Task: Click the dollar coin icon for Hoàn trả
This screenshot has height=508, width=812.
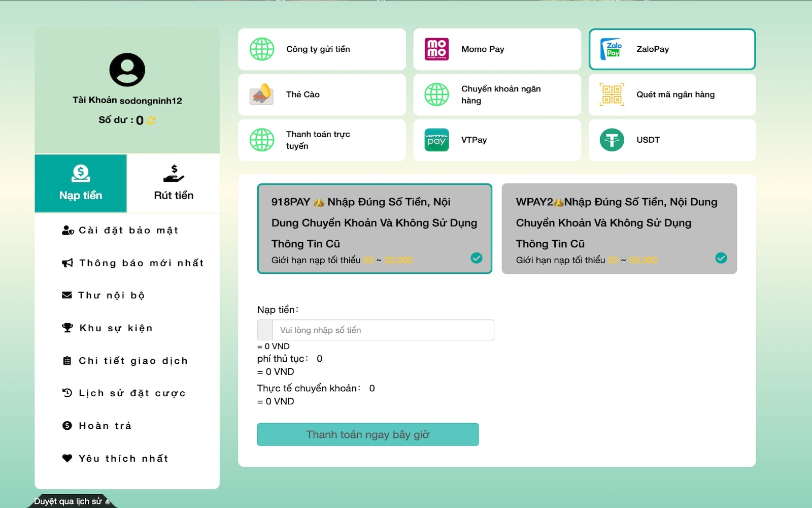Action: pos(67,426)
